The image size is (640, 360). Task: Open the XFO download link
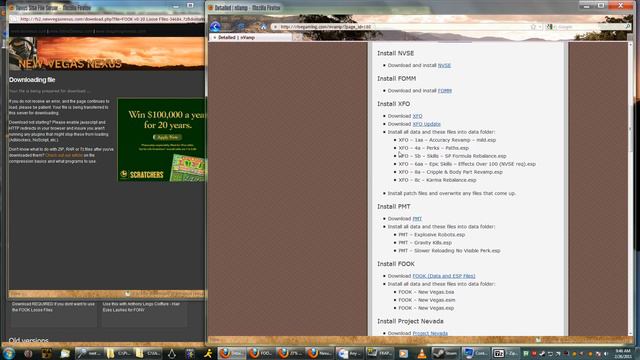[417, 116]
